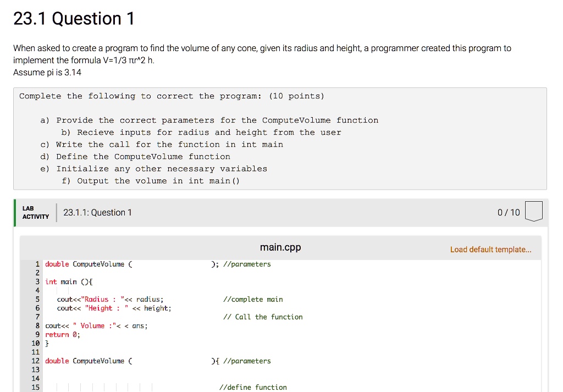Click the 23.1 Question 1 heading
Screen dimensions: 563x392
click(x=74, y=18)
